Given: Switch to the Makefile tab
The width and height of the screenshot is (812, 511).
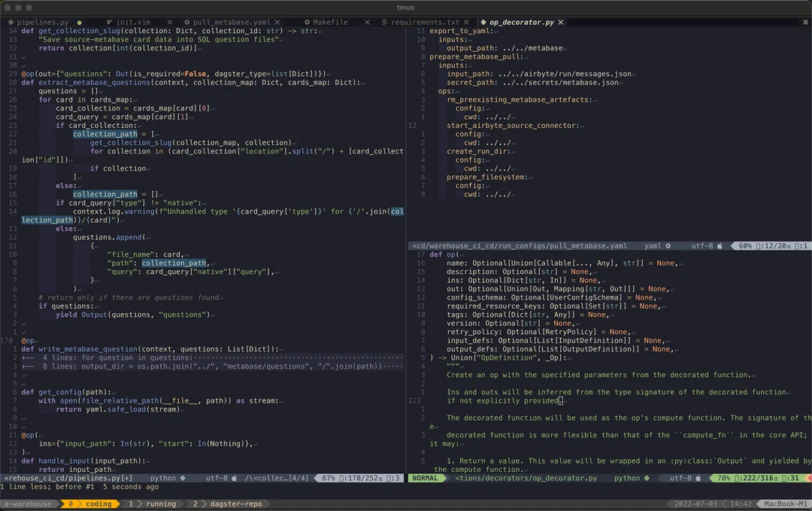Looking at the screenshot, I should pos(329,22).
